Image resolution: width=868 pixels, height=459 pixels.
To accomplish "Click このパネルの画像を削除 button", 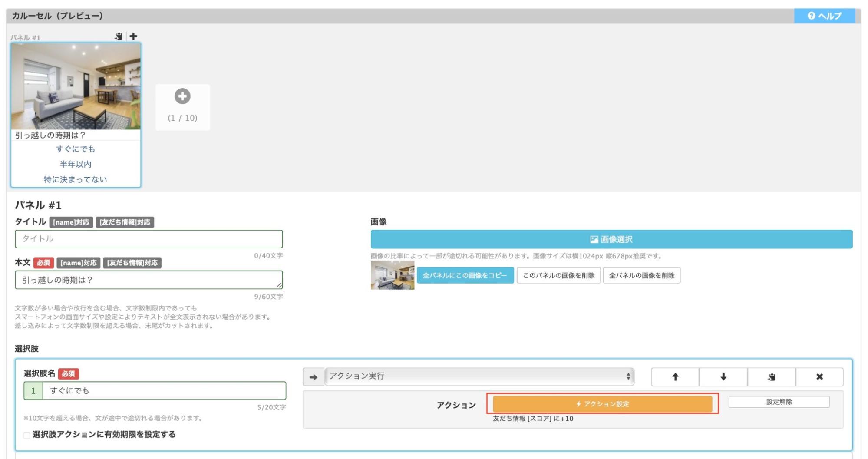I will click(x=558, y=275).
